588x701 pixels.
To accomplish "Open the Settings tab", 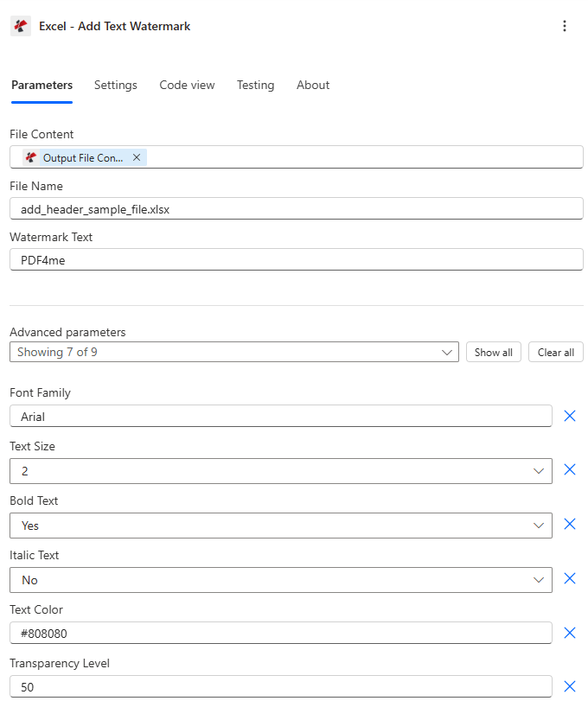I will click(x=115, y=85).
